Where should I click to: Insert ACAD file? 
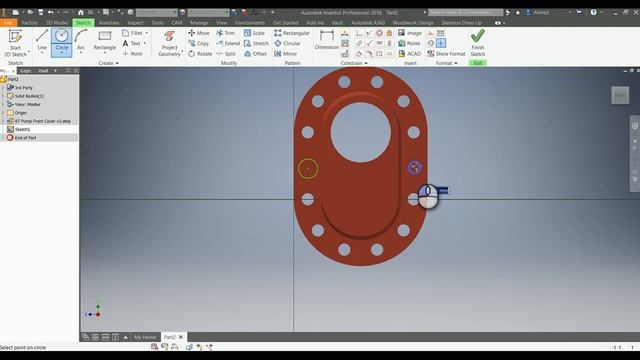click(409, 53)
